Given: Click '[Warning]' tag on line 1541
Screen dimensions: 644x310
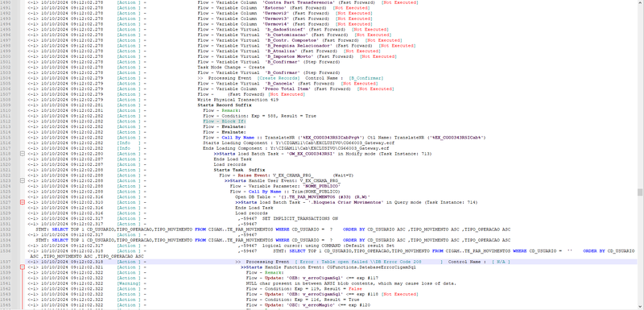Looking at the screenshot, I should [129, 283].
